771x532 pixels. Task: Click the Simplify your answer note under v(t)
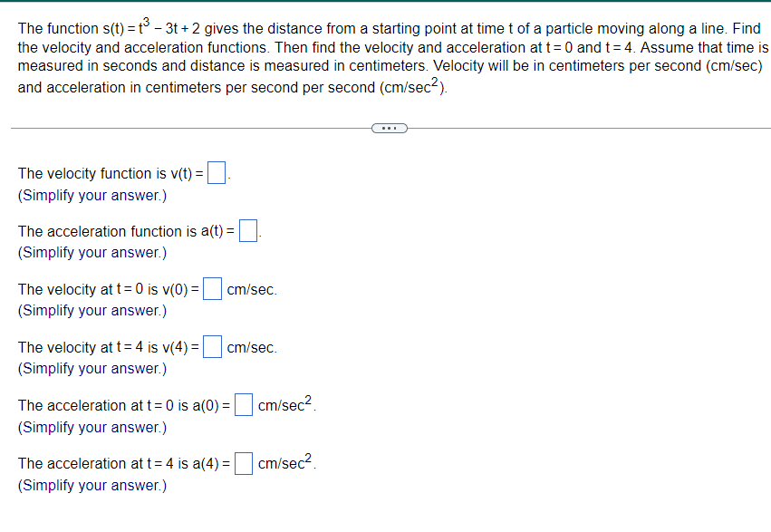pyautogui.click(x=91, y=195)
